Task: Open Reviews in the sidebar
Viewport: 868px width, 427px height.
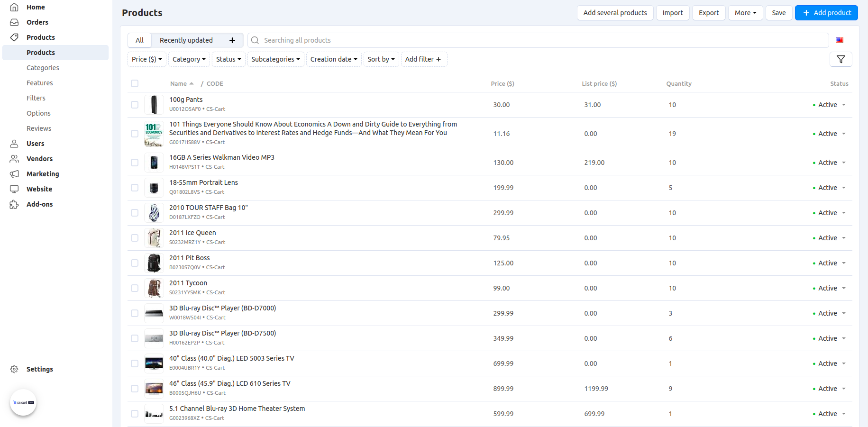Action: click(39, 128)
